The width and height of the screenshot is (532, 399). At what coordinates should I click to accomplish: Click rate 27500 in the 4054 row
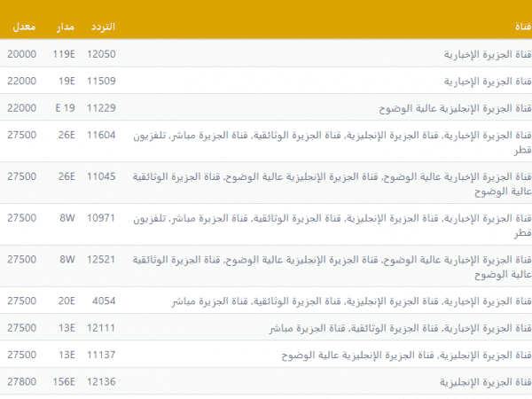pos(21,301)
